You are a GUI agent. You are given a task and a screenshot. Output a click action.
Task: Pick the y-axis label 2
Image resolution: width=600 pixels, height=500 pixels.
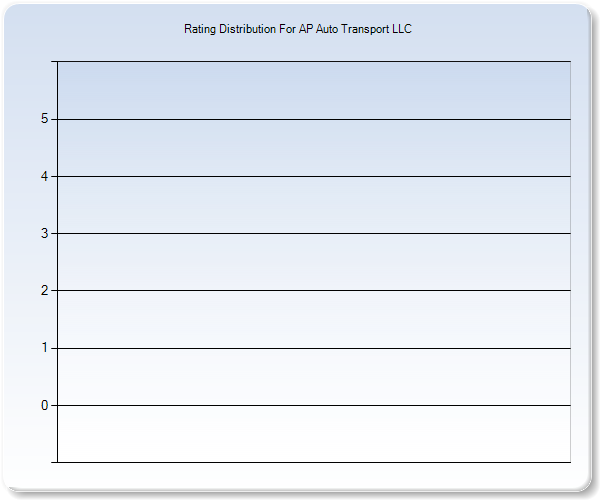44,291
